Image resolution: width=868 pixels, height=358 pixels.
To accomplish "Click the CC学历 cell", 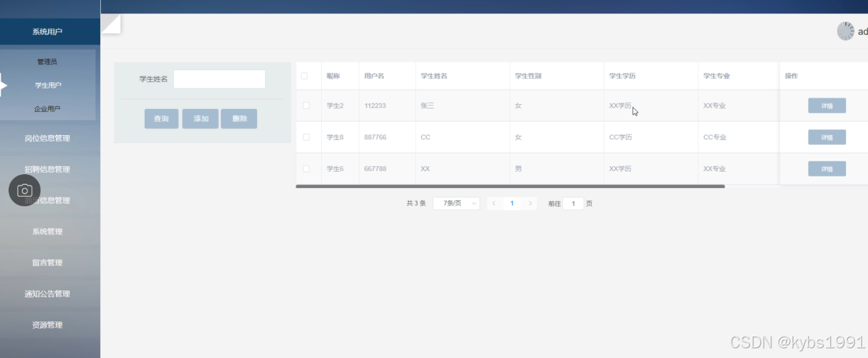I will point(620,137).
